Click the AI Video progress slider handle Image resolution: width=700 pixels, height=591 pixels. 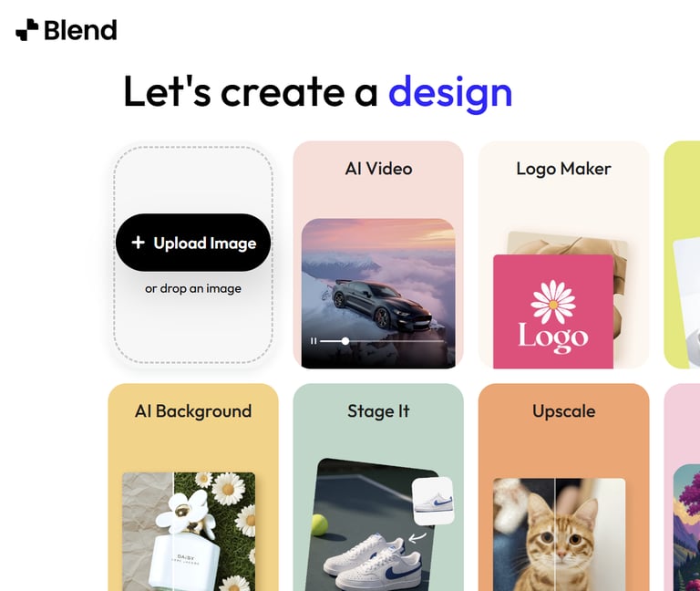345,341
